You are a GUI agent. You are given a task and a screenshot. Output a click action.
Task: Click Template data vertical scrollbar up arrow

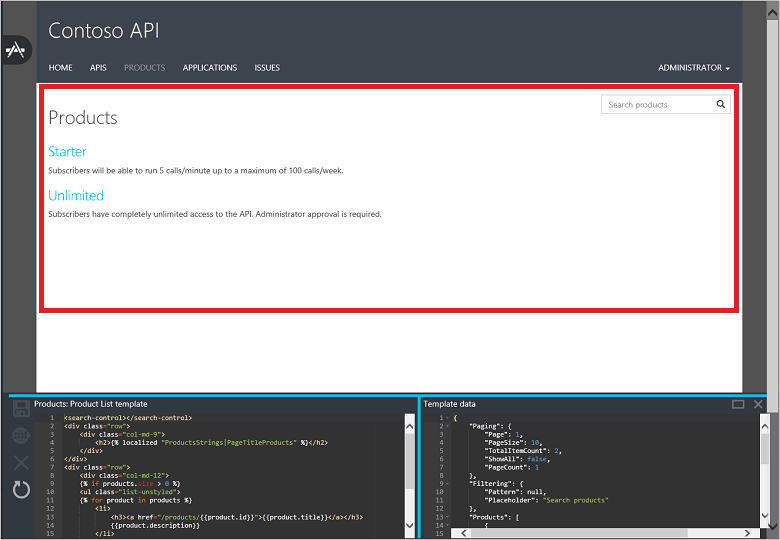[765, 427]
